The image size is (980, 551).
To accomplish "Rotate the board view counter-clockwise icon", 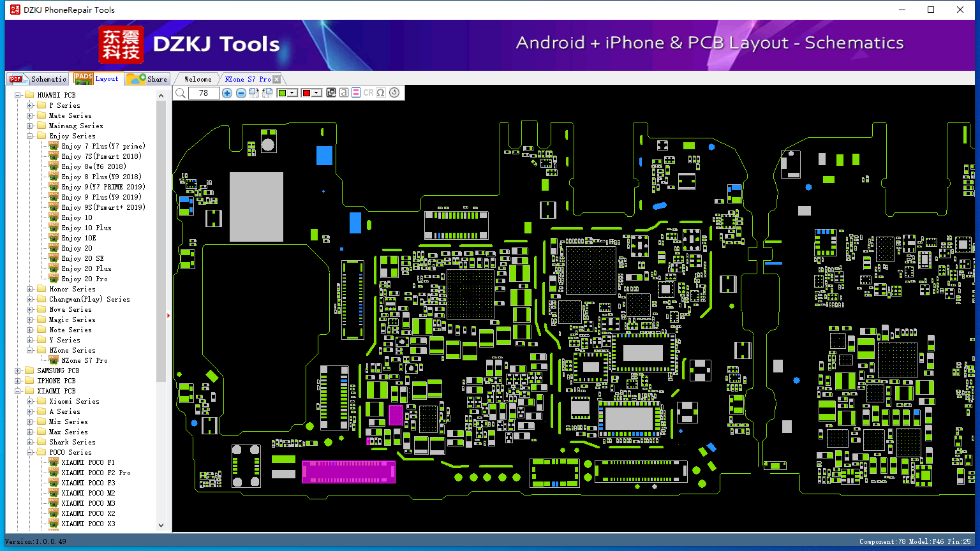I will 267,93.
